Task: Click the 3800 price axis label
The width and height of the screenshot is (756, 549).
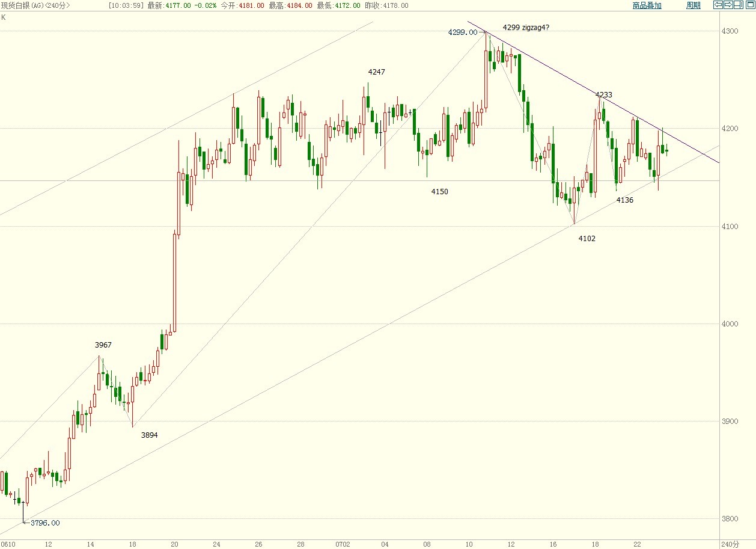Action: pos(730,519)
